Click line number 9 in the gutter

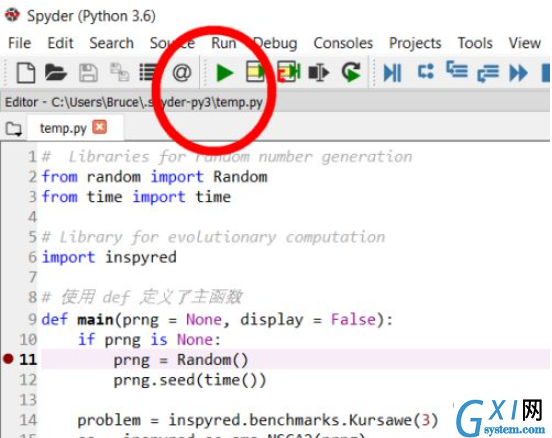click(32, 320)
